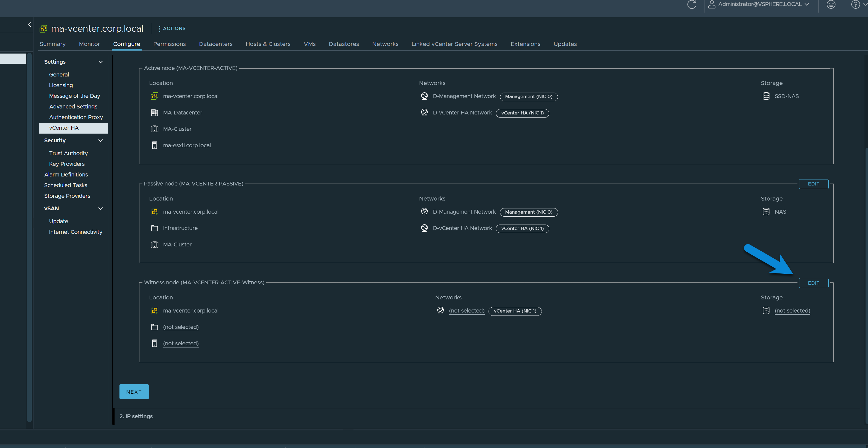The height and width of the screenshot is (448, 868).
Task: Select Licensing in Settings
Action: point(61,85)
